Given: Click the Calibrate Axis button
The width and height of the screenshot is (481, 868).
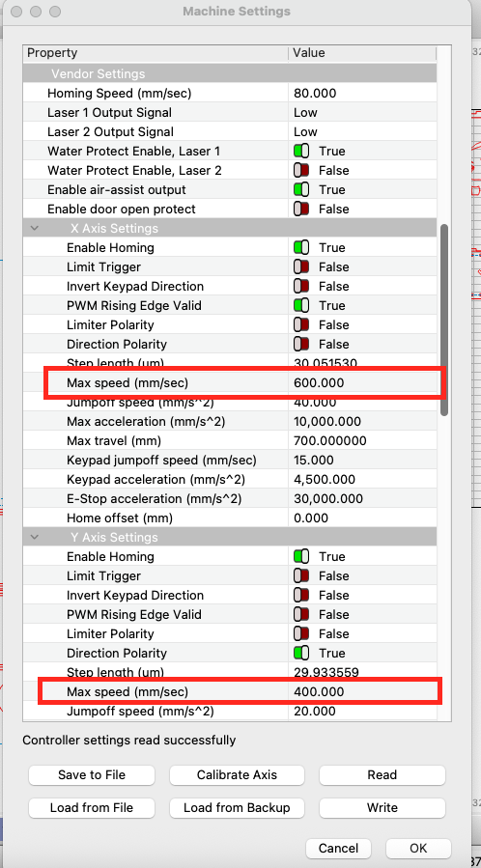Looking at the screenshot, I should pyautogui.click(x=237, y=775).
